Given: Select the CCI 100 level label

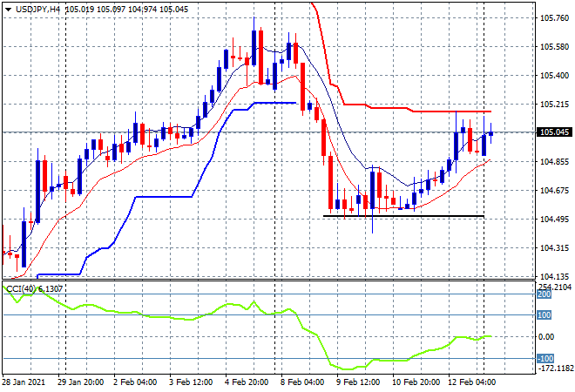Looking at the screenshot, I should 545,315.
